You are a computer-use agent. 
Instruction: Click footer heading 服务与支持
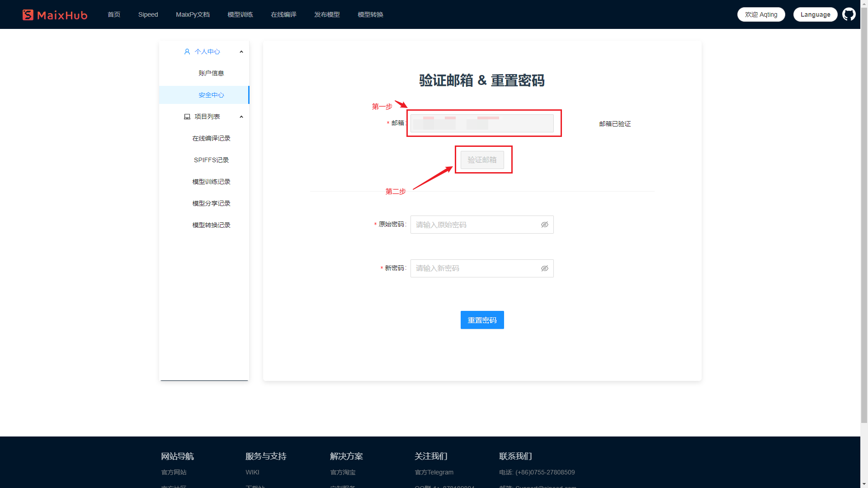[x=266, y=456]
